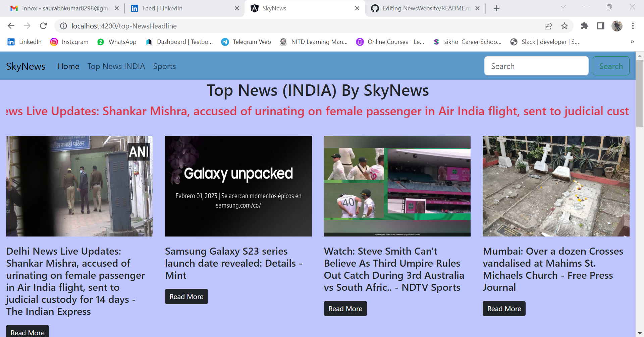Bookmark this page with the star icon

(565, 26)
